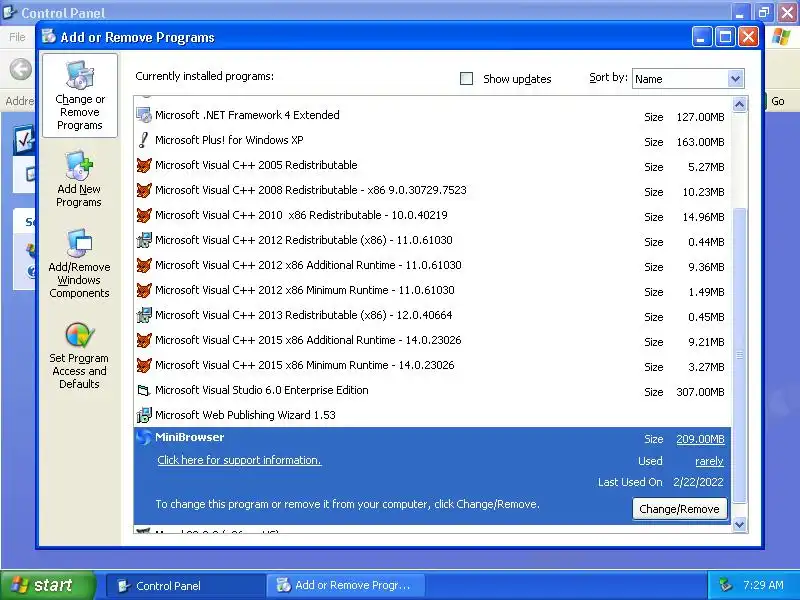800x600 pixels.
Task: Select Visual C++ 2008 Redistributable x86 9.0.30729.7523 text
Action: [x=311, y=190]
